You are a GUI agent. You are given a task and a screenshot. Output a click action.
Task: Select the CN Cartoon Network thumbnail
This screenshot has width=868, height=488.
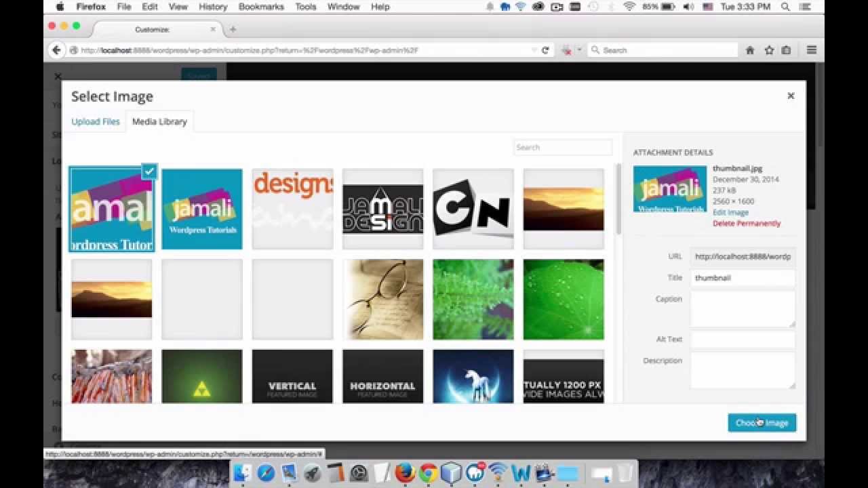[473, 209]
